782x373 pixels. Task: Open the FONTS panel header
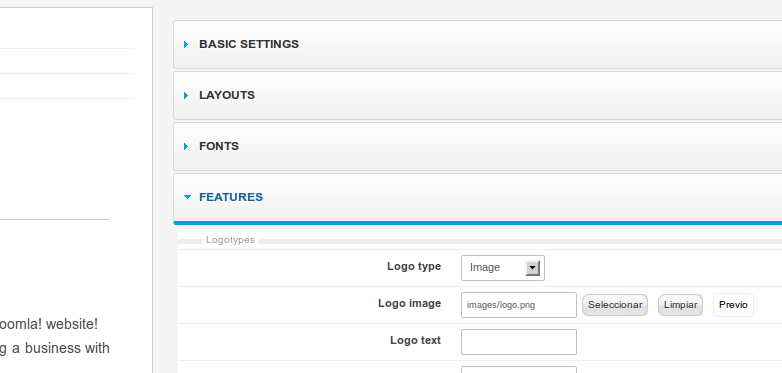click(478, 146)
